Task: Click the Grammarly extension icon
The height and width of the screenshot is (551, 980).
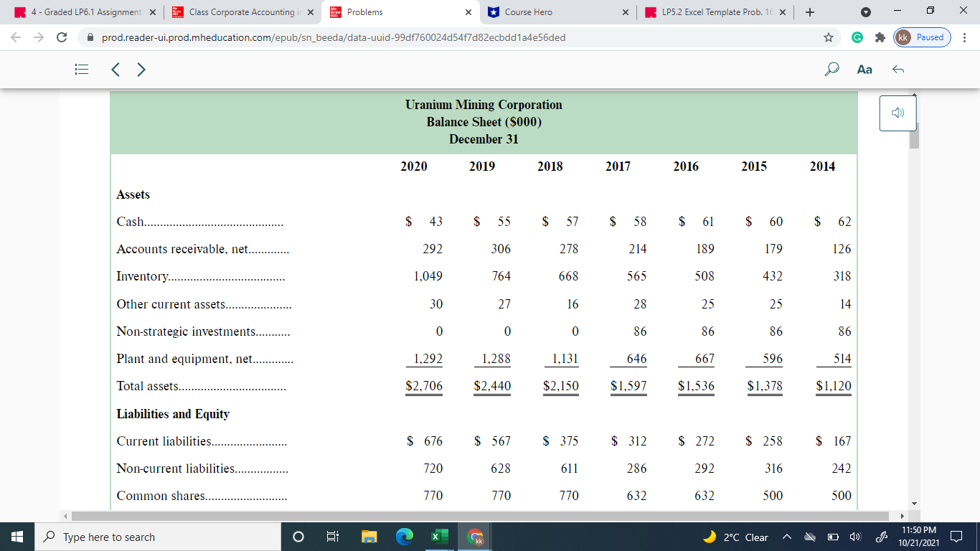Action: tap(858, 37)
